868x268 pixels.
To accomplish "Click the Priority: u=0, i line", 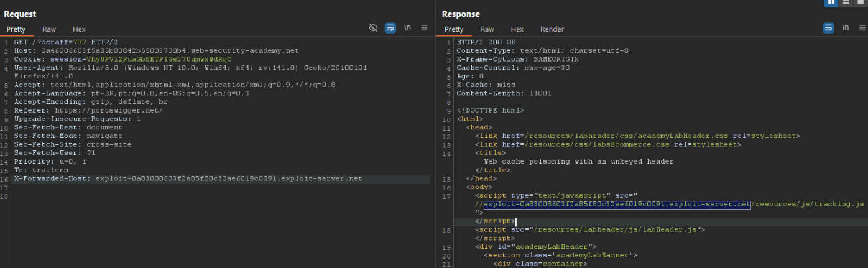I will tap(50, 161).
